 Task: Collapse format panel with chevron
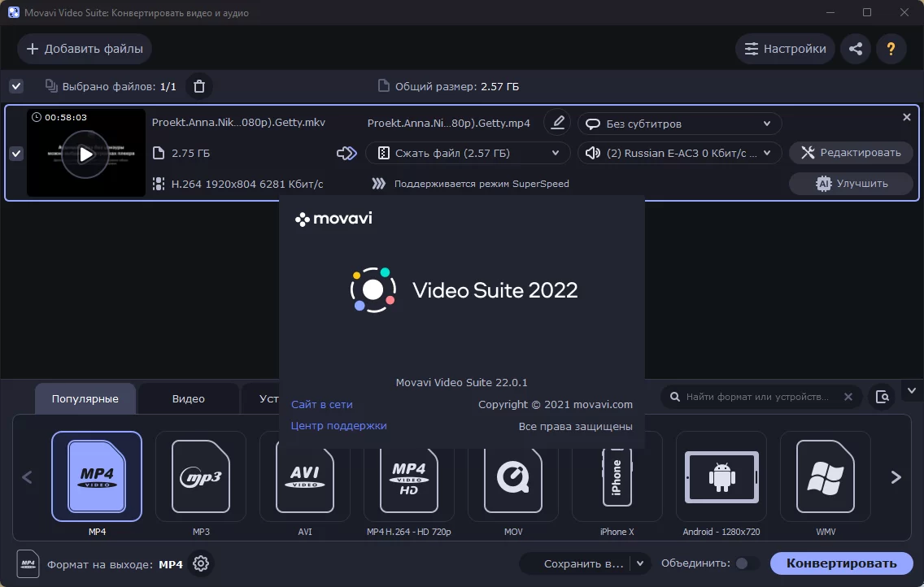[912, 390]
